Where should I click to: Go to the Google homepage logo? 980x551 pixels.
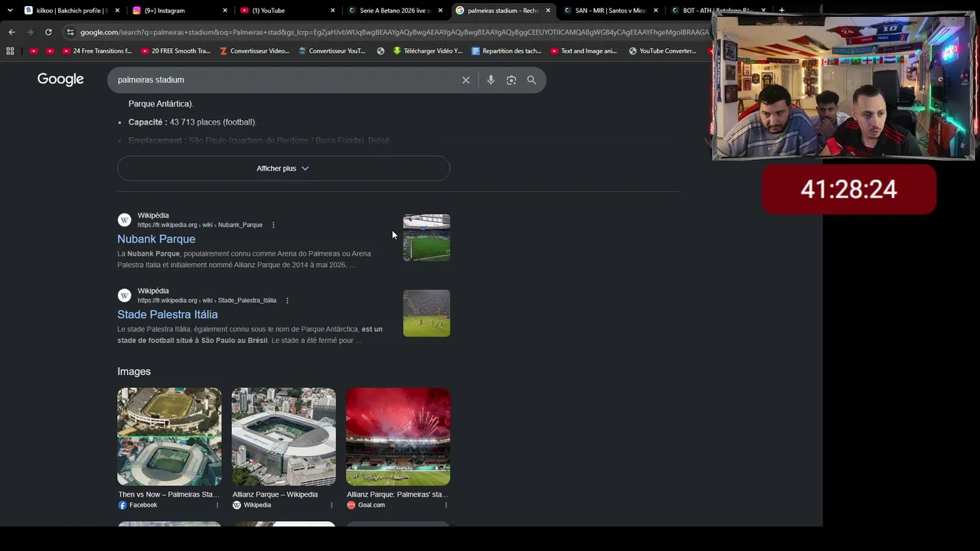pyautogui.click(x=60, y=80)
